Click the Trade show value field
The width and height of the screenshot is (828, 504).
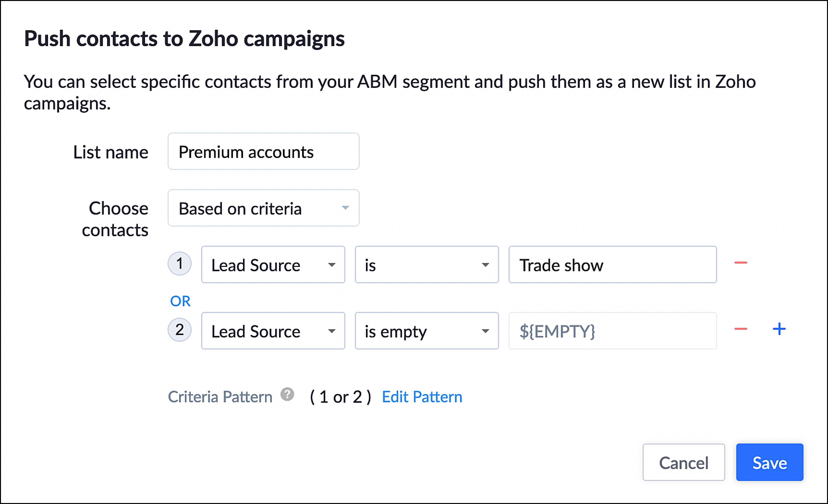[x=612, y=265]
